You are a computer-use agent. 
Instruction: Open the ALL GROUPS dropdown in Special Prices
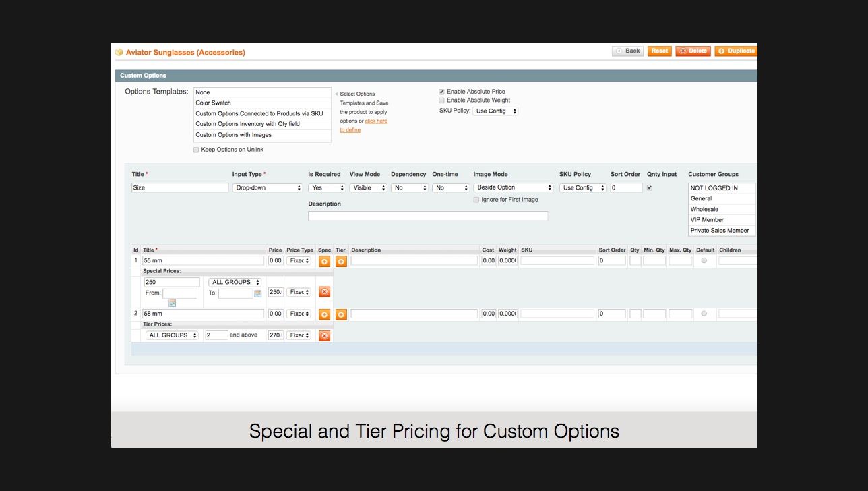[235, 281]
